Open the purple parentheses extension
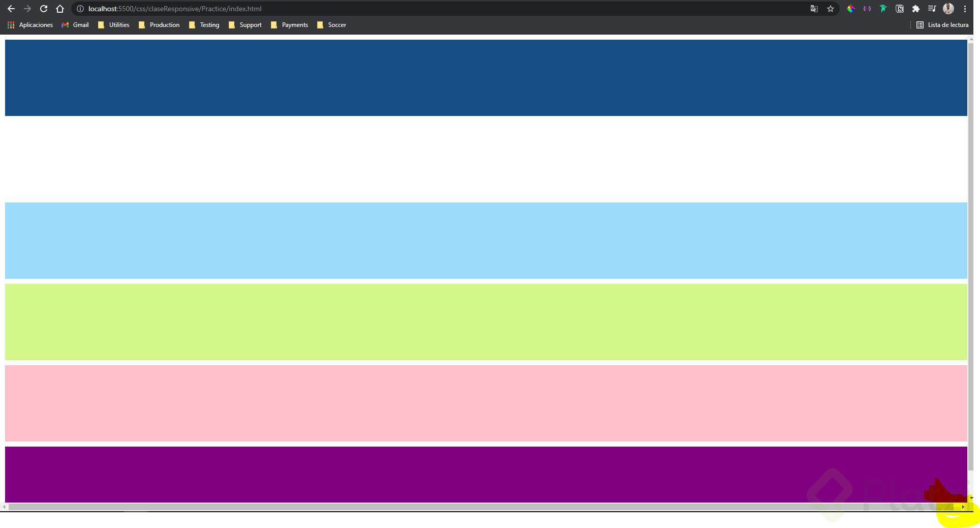 point(867,9)
